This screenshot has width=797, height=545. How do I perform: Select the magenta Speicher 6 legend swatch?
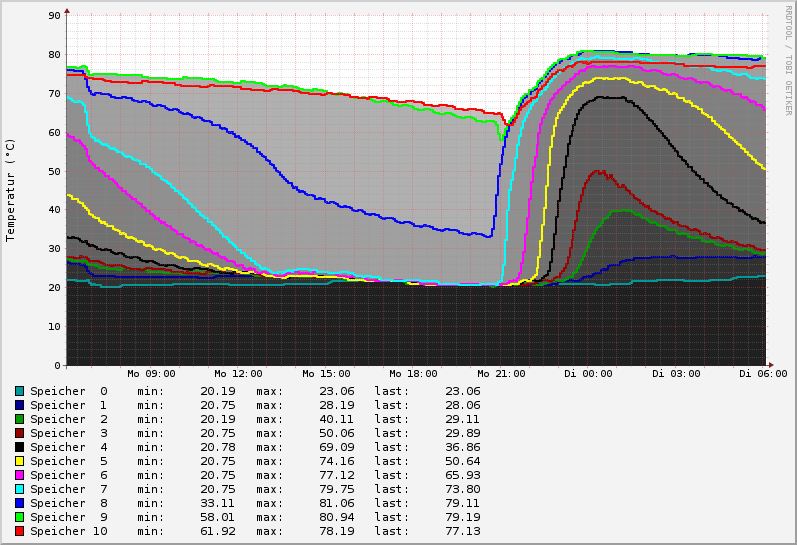19,475
